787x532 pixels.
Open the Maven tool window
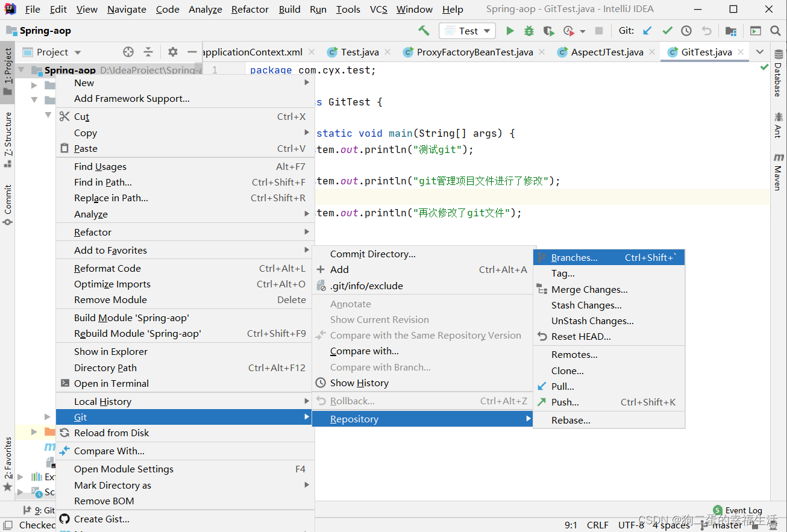point(778,172)
